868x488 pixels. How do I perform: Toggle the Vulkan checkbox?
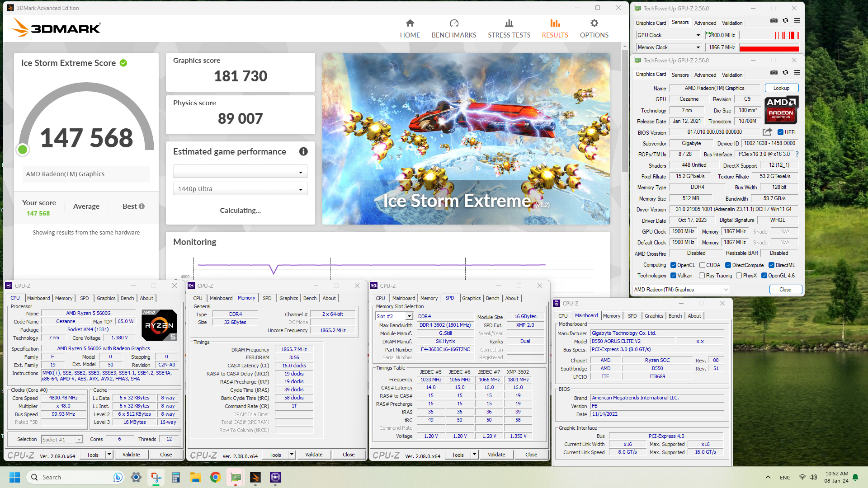point(673,276)
